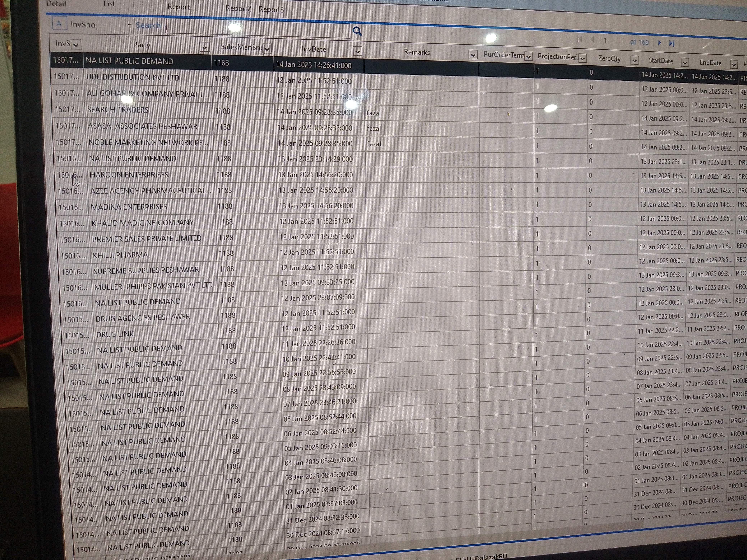
Task: Open the SalesManSno column filter dropdown
Action: 267,49
